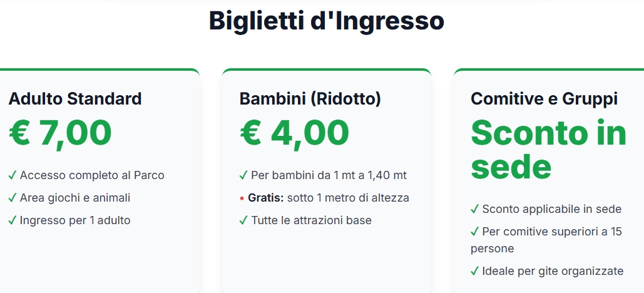The image size is (644, 293).
Task: Click the checkmark before Ingresso per 1 adulto
Action: click(x=13, y=220)
